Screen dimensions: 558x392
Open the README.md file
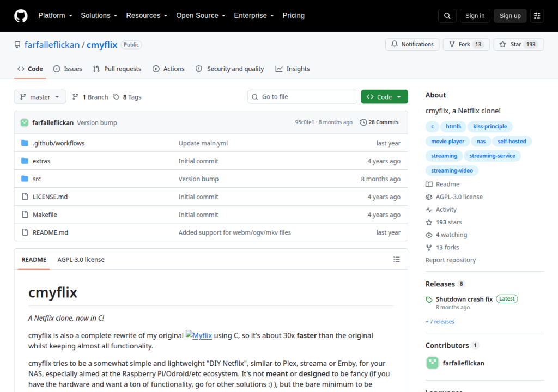(x=51, y=232)
